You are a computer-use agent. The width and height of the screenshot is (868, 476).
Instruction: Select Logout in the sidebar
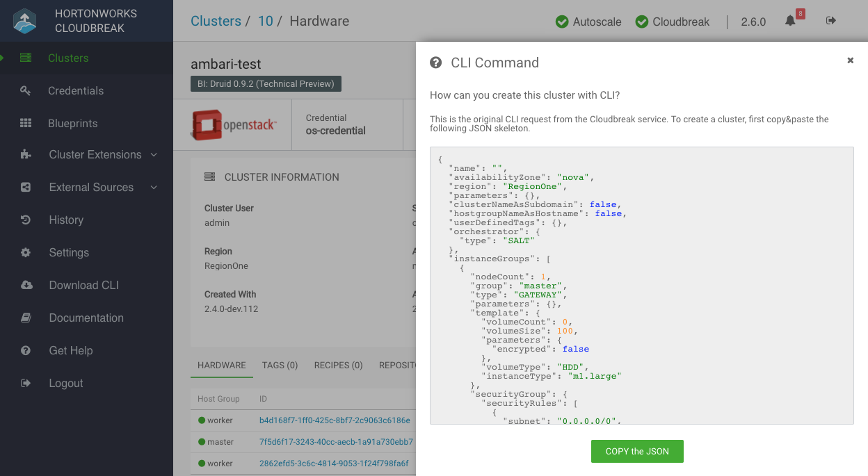click(x=66, y=383)
